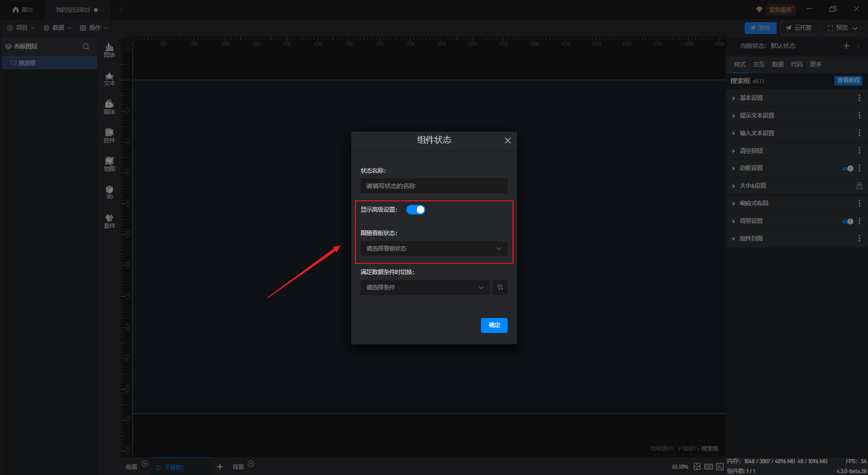The width and height of the screenshot is (868, 475).
Task: Toggle the 背景设置 switch
Action: point(848,222)
